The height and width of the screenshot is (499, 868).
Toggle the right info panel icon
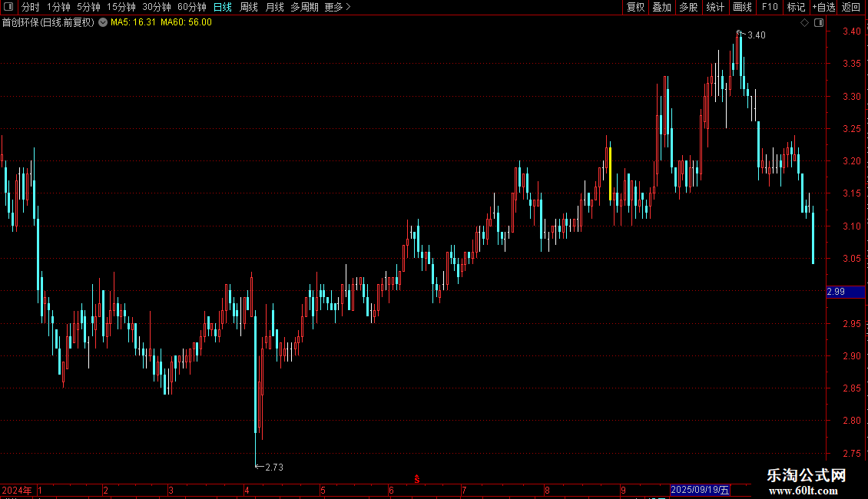click(x=819, y=23)
